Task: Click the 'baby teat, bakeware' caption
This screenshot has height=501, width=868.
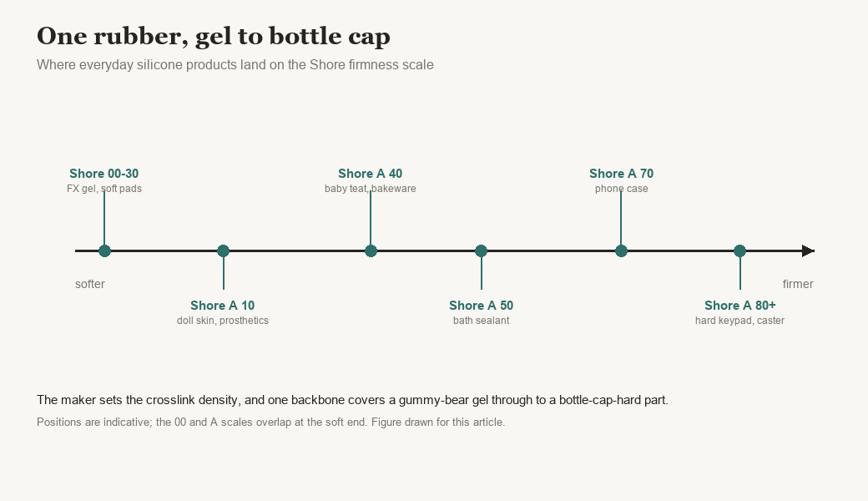Action: click(371, 189)
